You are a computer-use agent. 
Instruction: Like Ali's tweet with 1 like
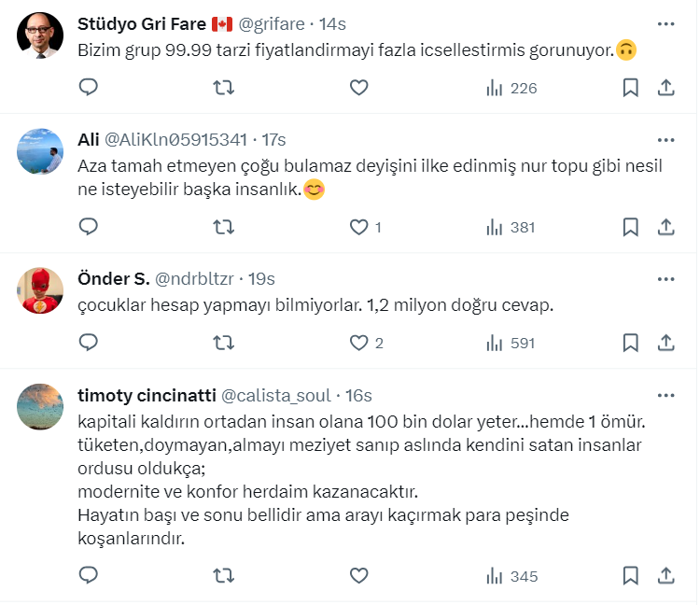tap(359, 227)
